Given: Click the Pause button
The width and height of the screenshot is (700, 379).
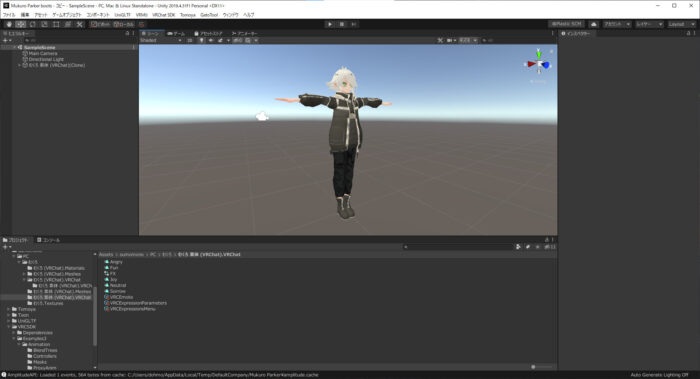Looking at the screenshot, I should (342, 24).
